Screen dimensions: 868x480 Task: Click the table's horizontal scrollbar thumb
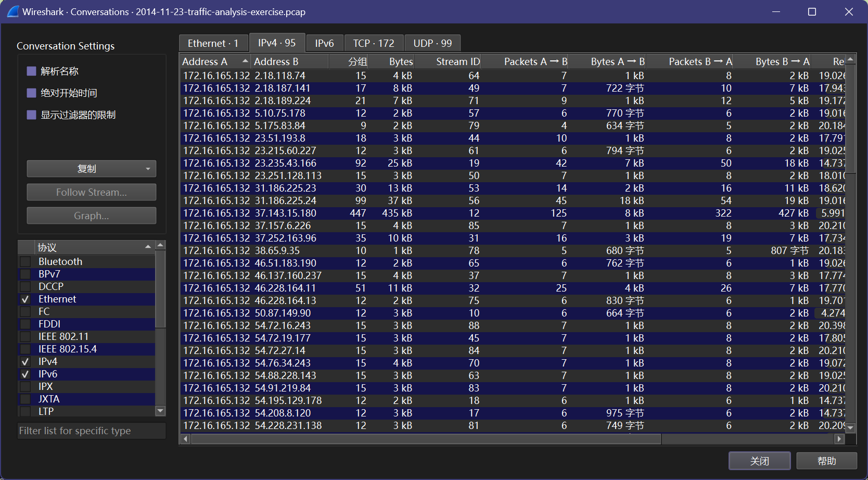(426, 439)
